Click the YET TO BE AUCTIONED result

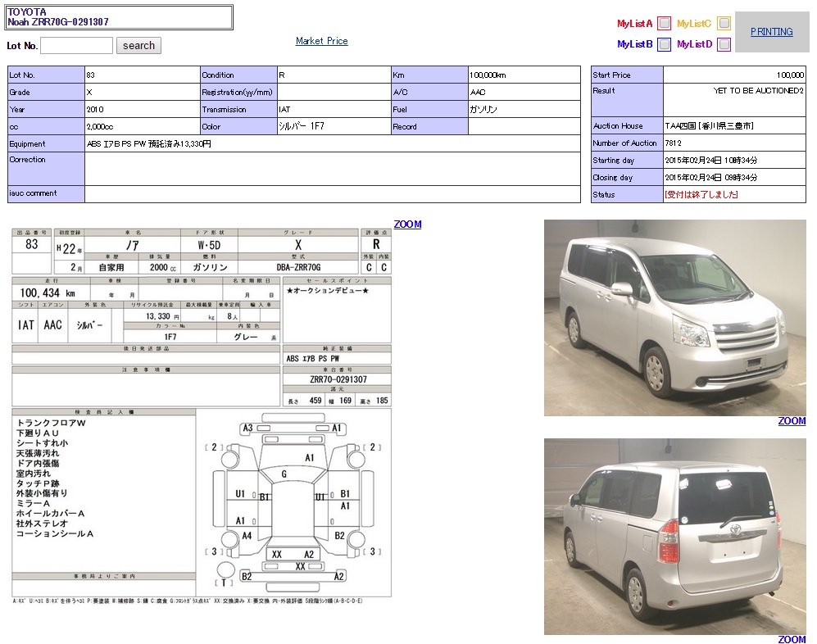[758, 91]
